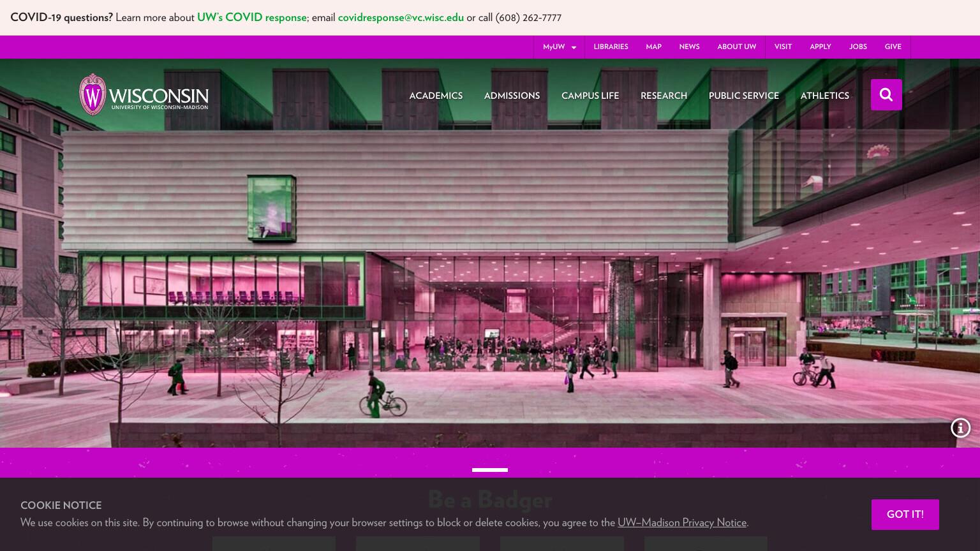Click the covidresponse@vc.wisc.edu email link
The height and width of the screenshot is (551, 980).
coord(401,17)
